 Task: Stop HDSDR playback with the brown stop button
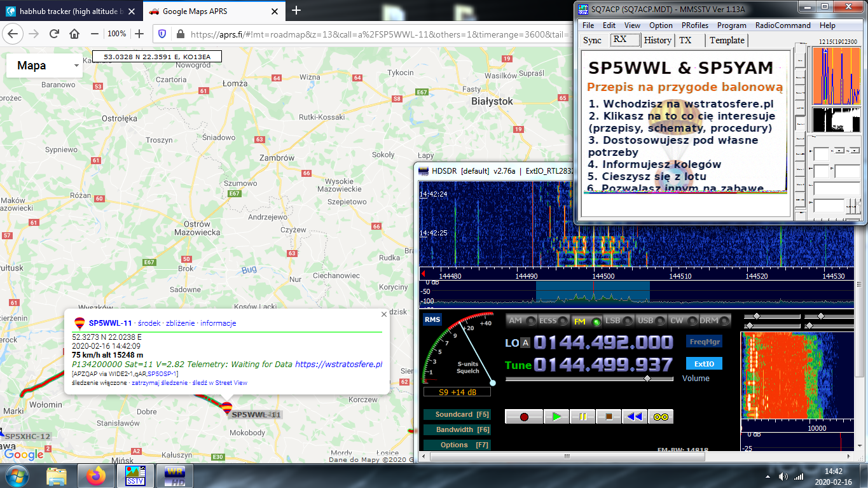[x=609, y=417]
